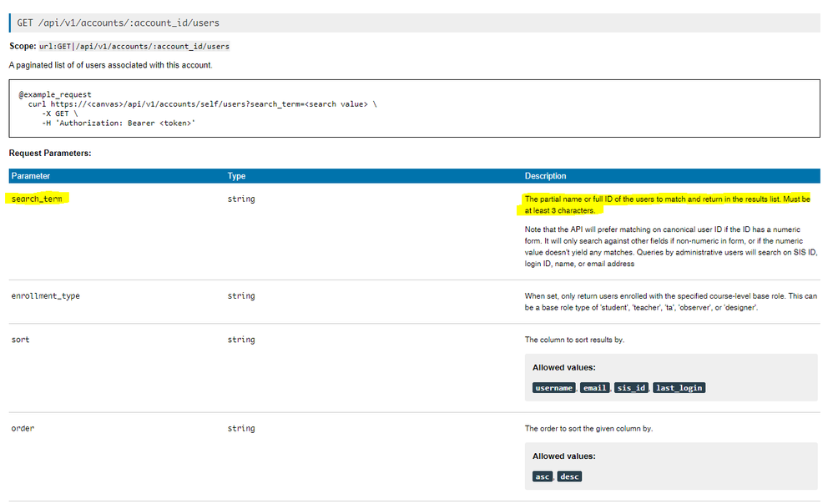
Task: Click the Description column header
Action: 545,176
